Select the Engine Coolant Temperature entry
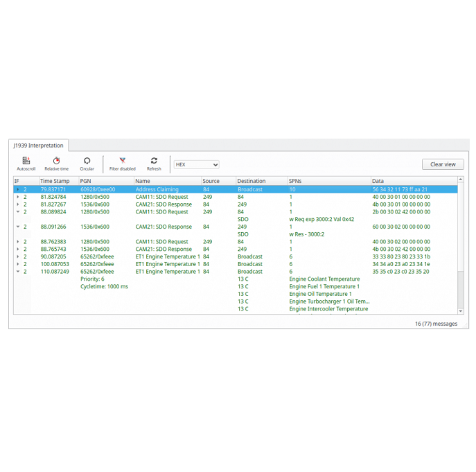 click(x=324, y=279)
